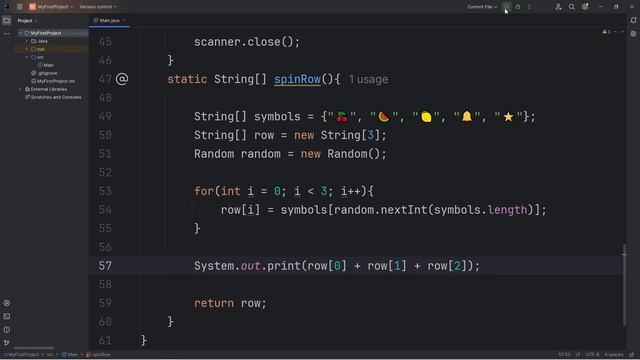Click MyFirstProject breadcrumb in status bar
The height and width of the screenshot is (360, 640).
click(x=24, y=355)
